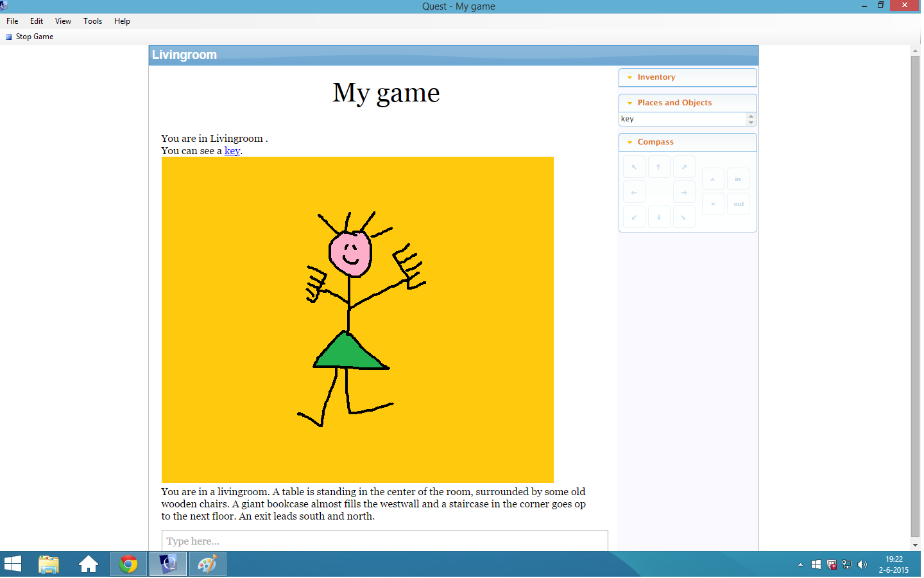The width and height of the screenshot is (924, 578).
Task: Click the west arrow on the Compass
Action: tap(634, 191)
